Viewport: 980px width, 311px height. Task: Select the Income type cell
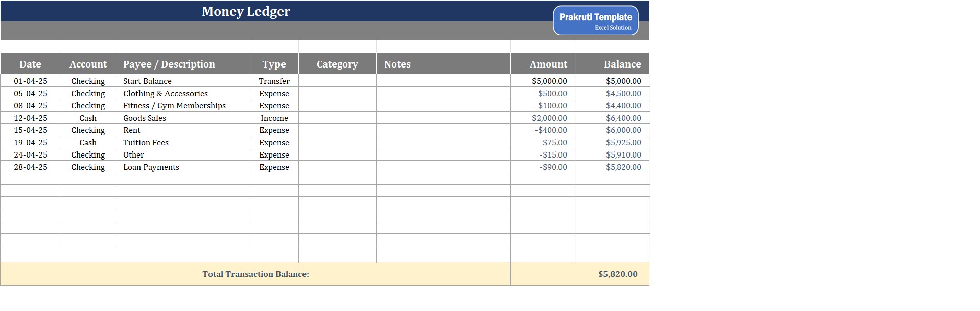(274, 118)
